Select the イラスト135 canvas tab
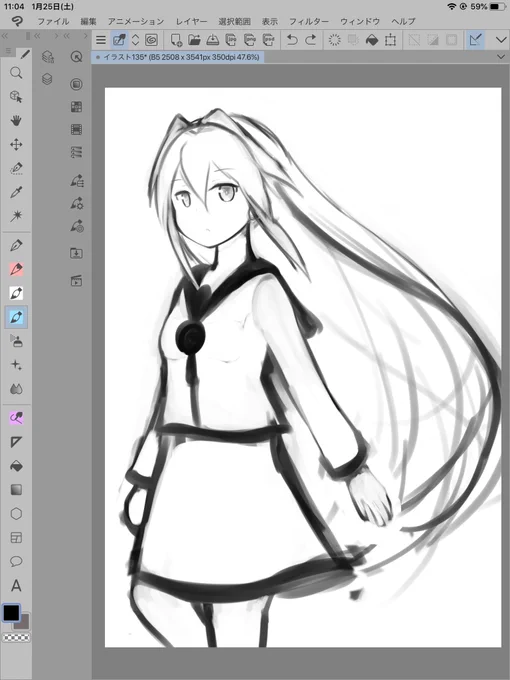 177,57
